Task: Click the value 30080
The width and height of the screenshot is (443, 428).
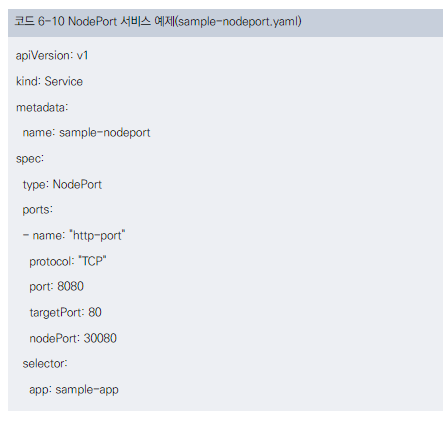Action: [x=100, y=338]
